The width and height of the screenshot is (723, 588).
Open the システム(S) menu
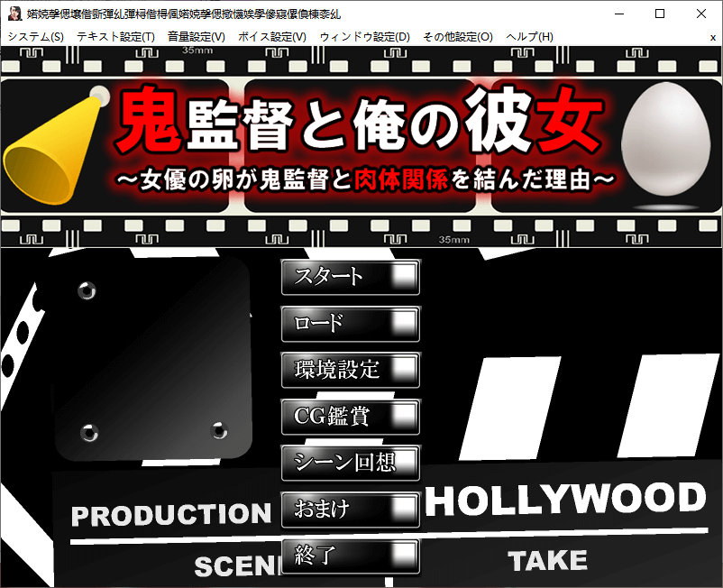[36, 37]
